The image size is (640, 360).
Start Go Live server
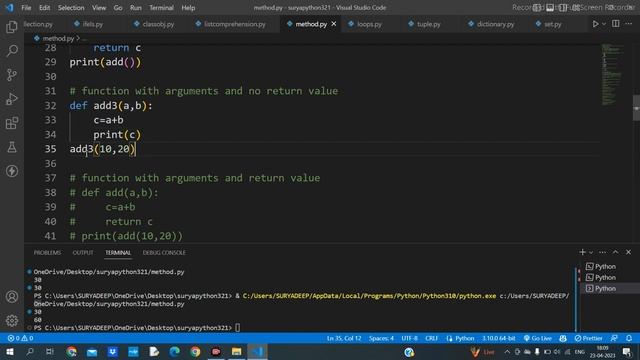click(538, 338)
